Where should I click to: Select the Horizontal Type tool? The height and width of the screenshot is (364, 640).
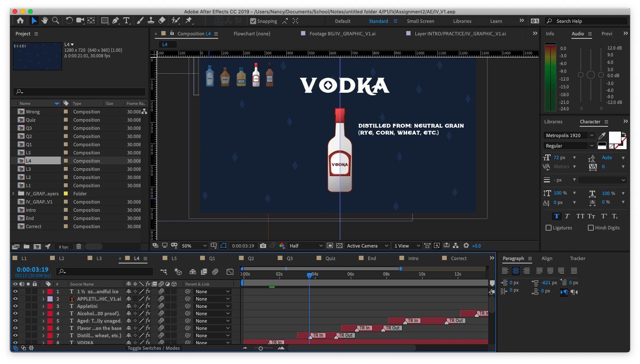coord(126,20)
